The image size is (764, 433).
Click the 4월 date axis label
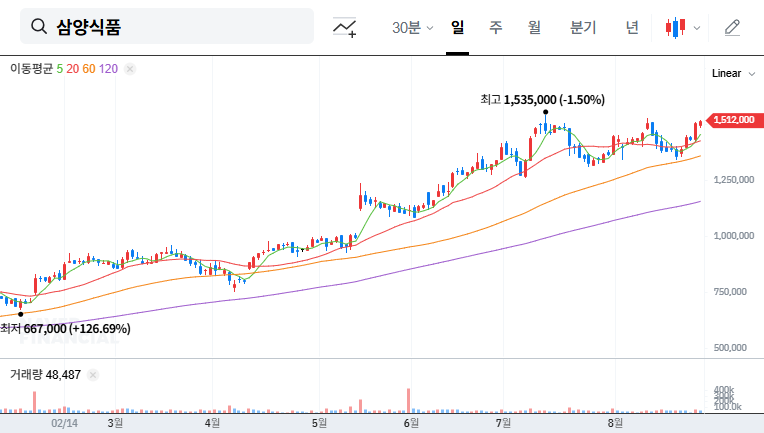pyautogui.click(x=212, y=423)
